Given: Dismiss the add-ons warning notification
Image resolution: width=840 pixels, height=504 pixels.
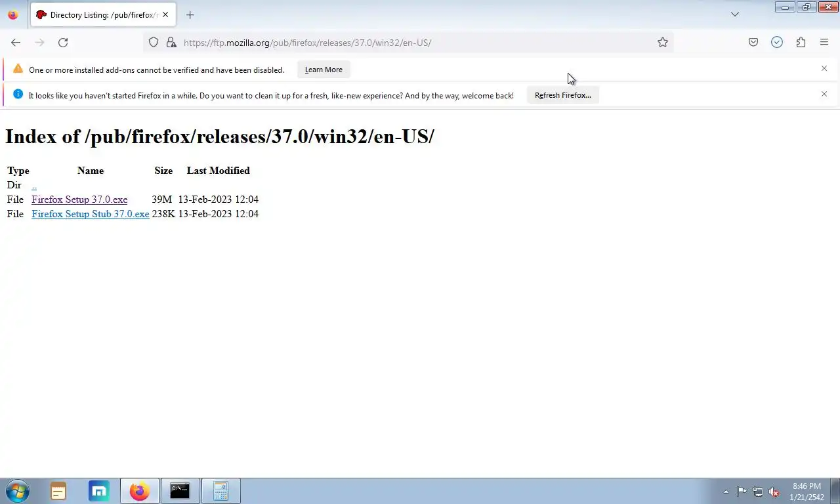Looking at the screenshot, I should point(824,68).
